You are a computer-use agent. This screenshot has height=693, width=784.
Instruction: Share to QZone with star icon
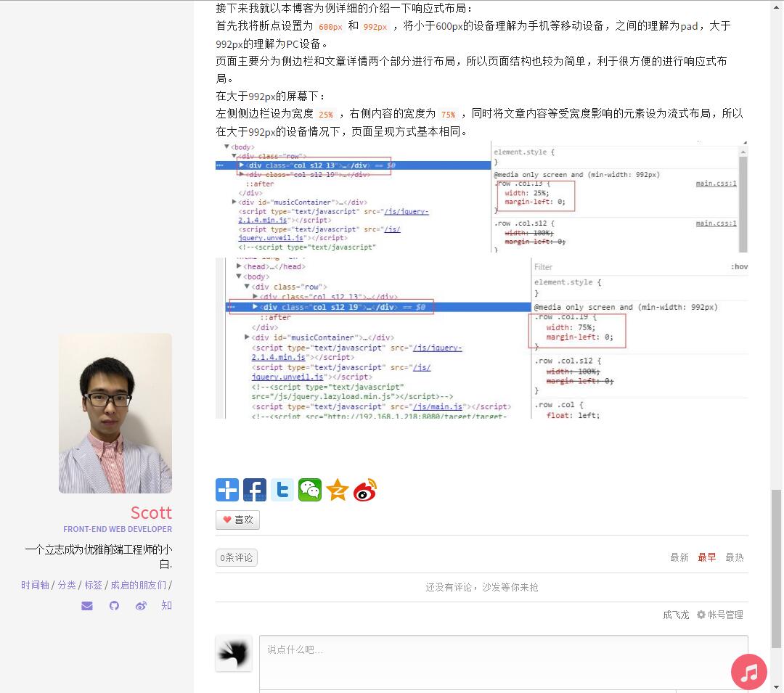(338, 491)
